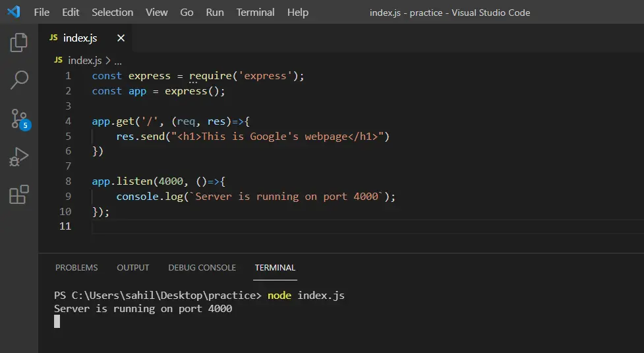Image resolution: width=644 pixels, height=353 pixels.
Task: Select the index.js editor tab
Action: (86, 38)
